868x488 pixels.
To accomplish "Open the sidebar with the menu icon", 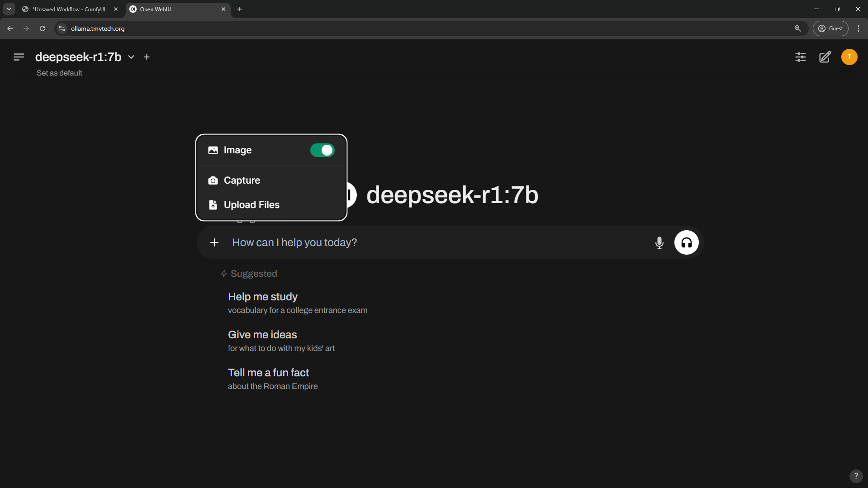I will (19, 57).
